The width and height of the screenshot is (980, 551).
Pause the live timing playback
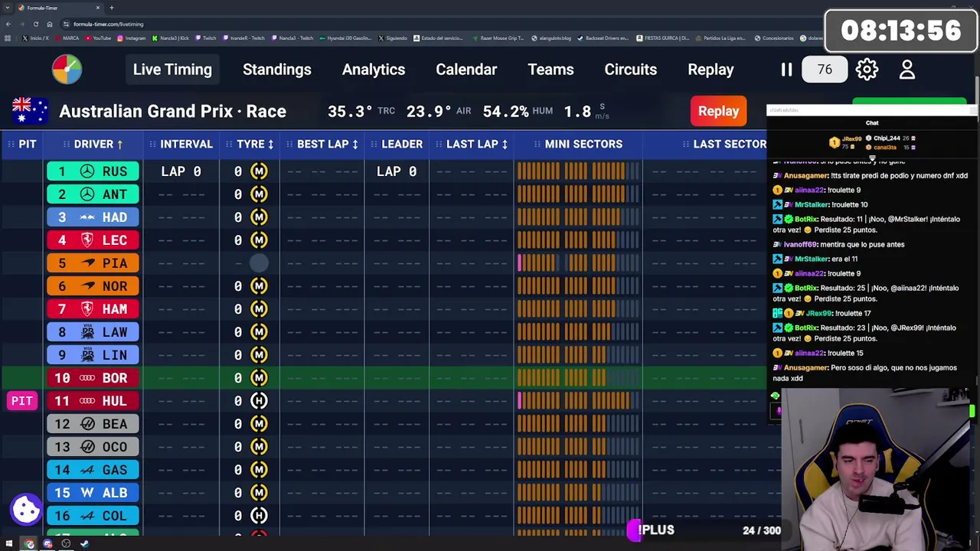(786, 70)
